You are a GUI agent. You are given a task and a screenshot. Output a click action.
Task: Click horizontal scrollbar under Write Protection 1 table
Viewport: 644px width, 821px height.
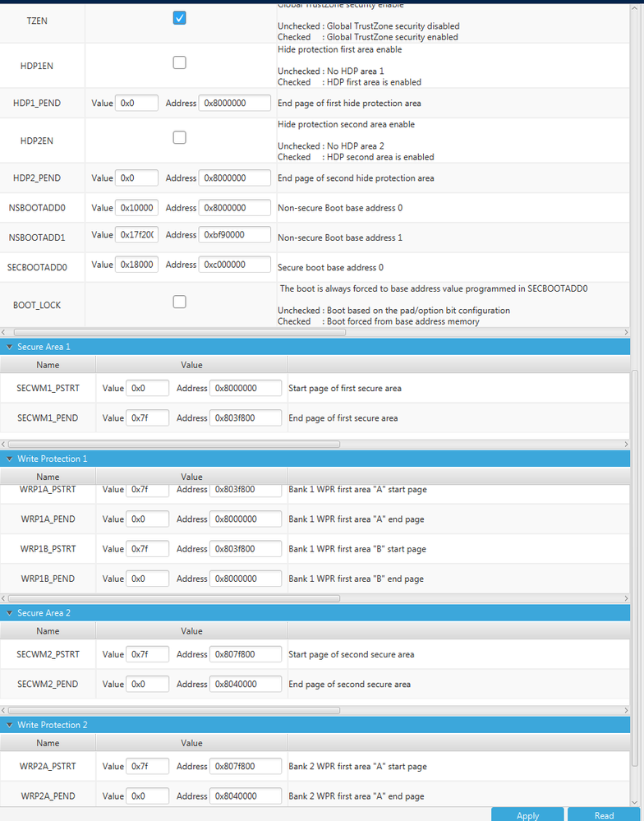point(173,598)
